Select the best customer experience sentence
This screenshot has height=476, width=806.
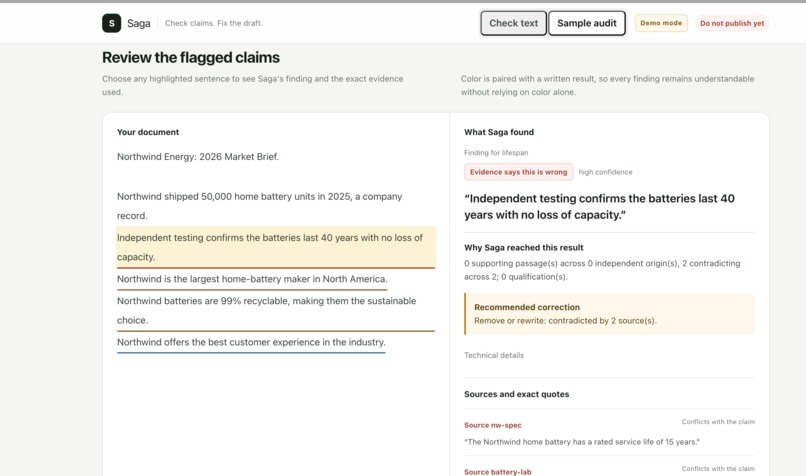(x=251, y=342)
